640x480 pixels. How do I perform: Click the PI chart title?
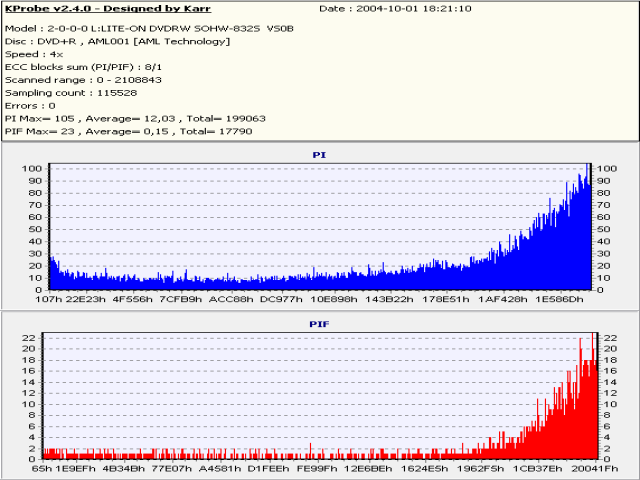[x=319, y=155]
